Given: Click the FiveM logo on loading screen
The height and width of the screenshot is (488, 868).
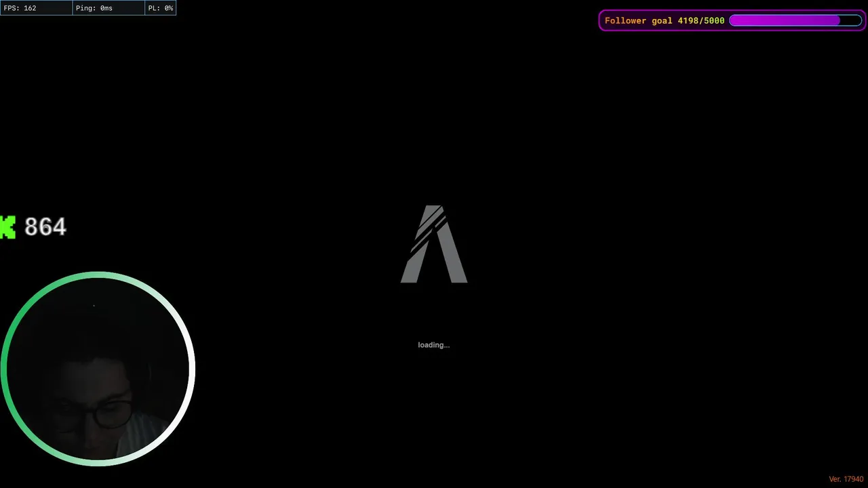Looking at the screenshot, I should coord(434,244).
